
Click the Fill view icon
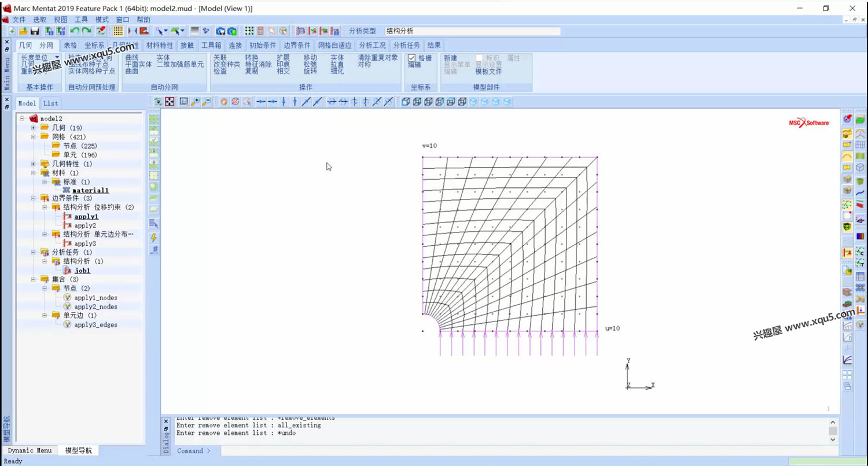pyautogui.click(x=170, y=102)
